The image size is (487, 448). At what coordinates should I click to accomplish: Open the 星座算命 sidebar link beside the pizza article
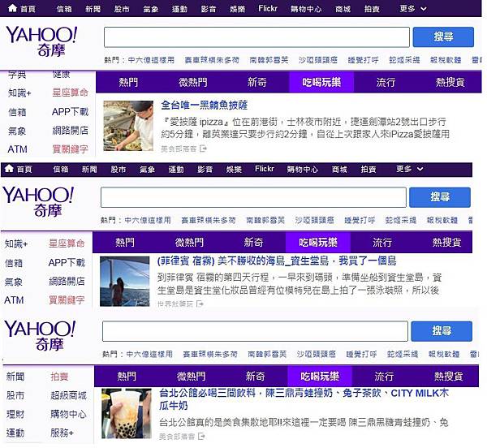click(x=70, y=93)
